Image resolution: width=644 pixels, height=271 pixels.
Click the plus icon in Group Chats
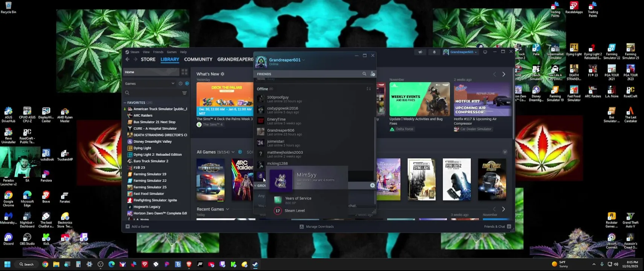[x=372, y=185]
